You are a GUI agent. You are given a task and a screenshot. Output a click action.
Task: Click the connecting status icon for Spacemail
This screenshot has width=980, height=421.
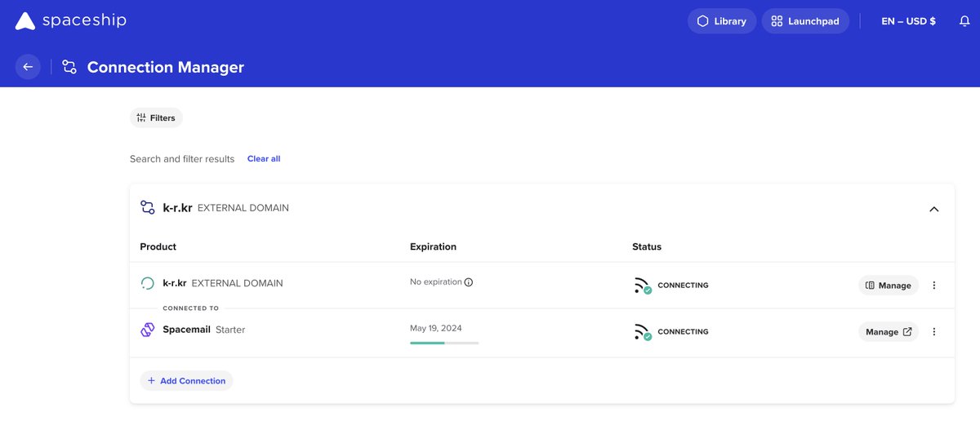[644, 332]
